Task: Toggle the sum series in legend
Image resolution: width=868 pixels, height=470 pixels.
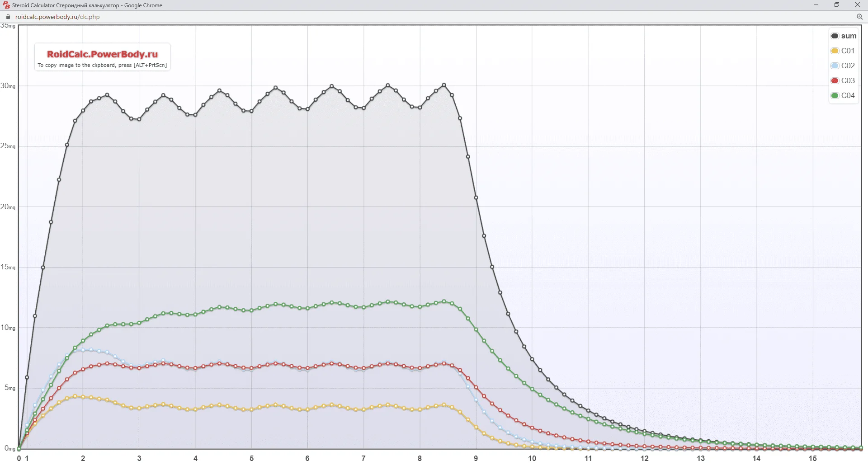Action: point(844,36)
